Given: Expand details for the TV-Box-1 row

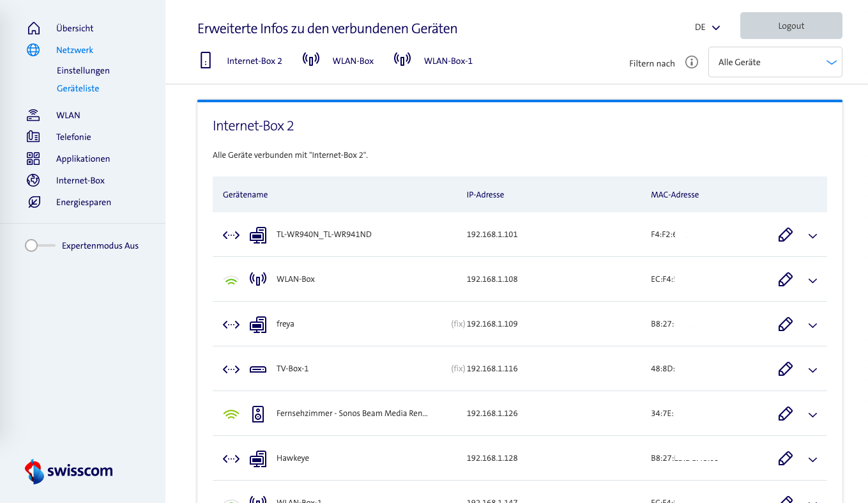Looking at the screenshot, I should point(812,370).
